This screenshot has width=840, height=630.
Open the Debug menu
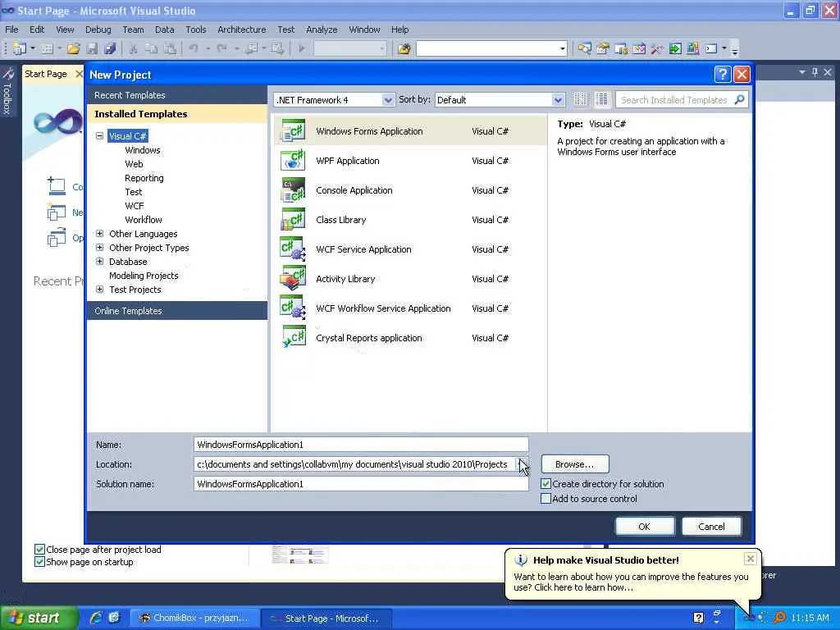pyautogui.click(x=98, y=30)
